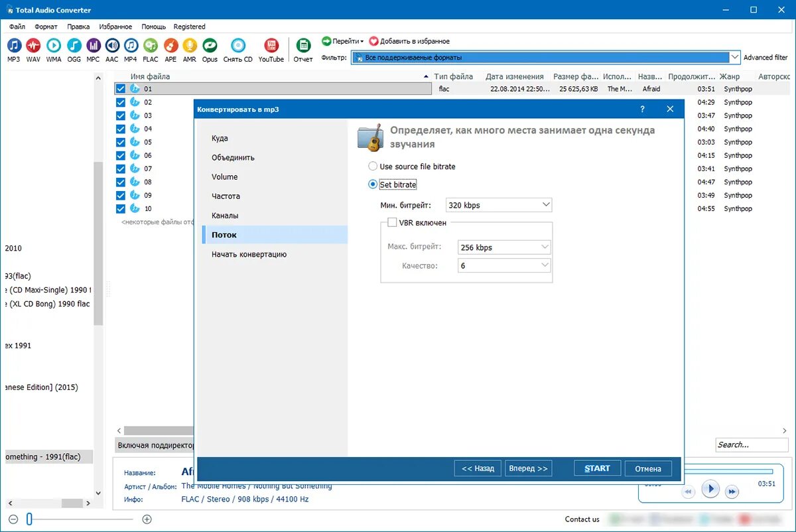Click the YouTube icon in the toolbar
796x532 pixels.
271,46
